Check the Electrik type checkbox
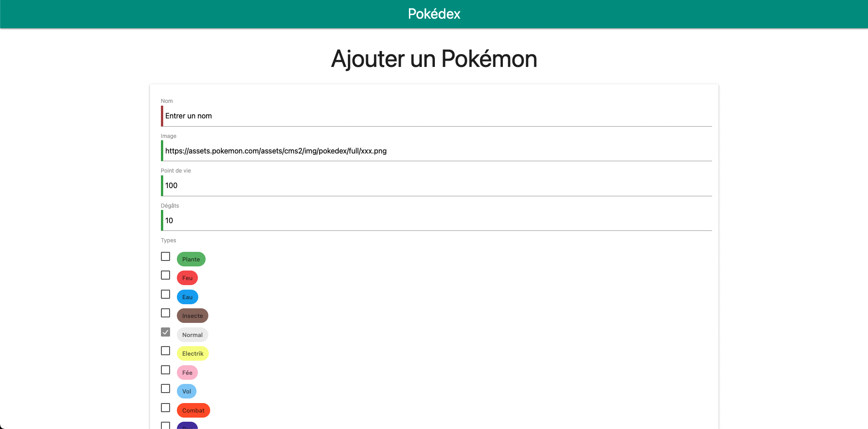This screenshot has width=868, height=429. coord(165,351)
